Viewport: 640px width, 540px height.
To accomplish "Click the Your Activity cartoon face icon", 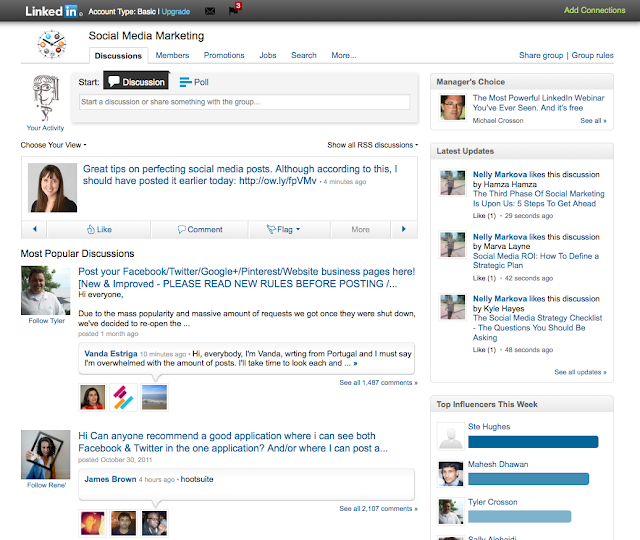I will (x=47, y=97).
